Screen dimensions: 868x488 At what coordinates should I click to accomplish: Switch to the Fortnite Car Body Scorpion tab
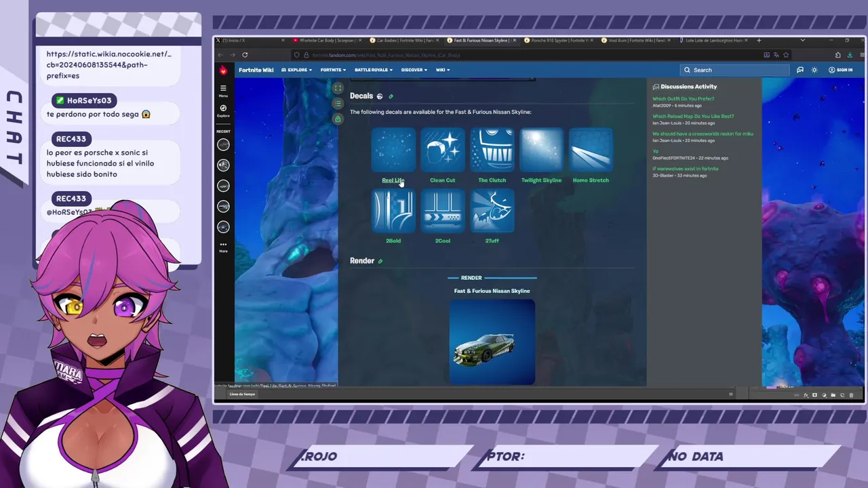point(328,40)
